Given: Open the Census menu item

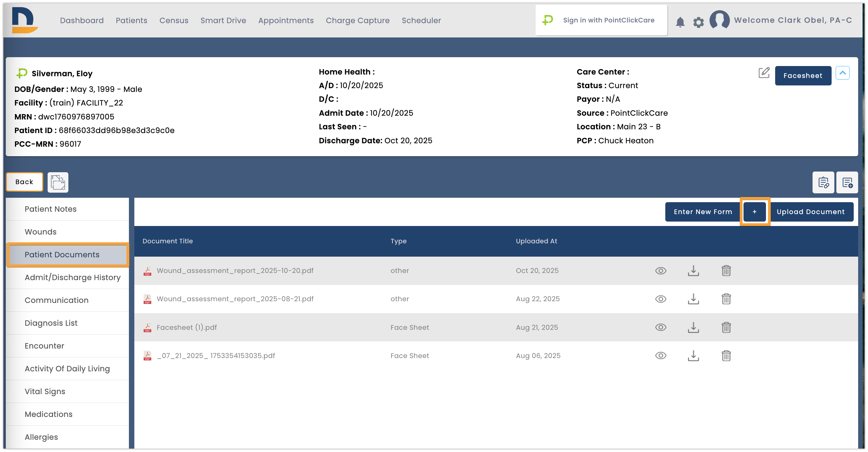Looking at the screenshot, I should 174,20.
